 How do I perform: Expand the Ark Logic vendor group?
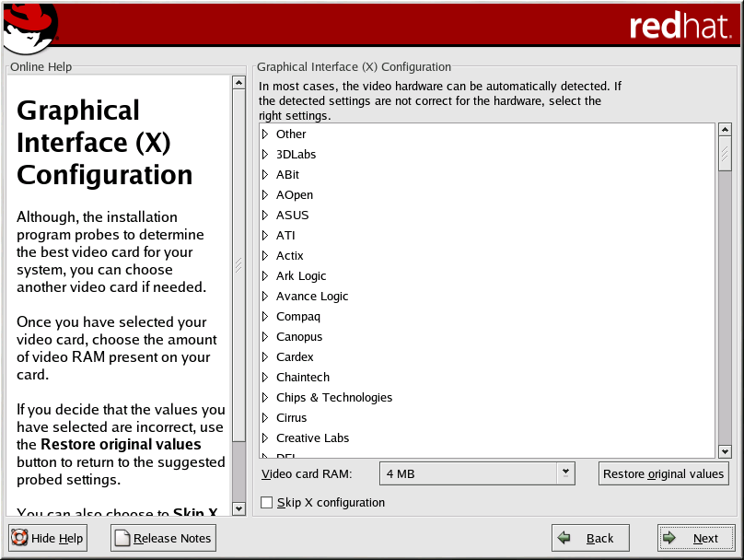[x=265, y=276]
